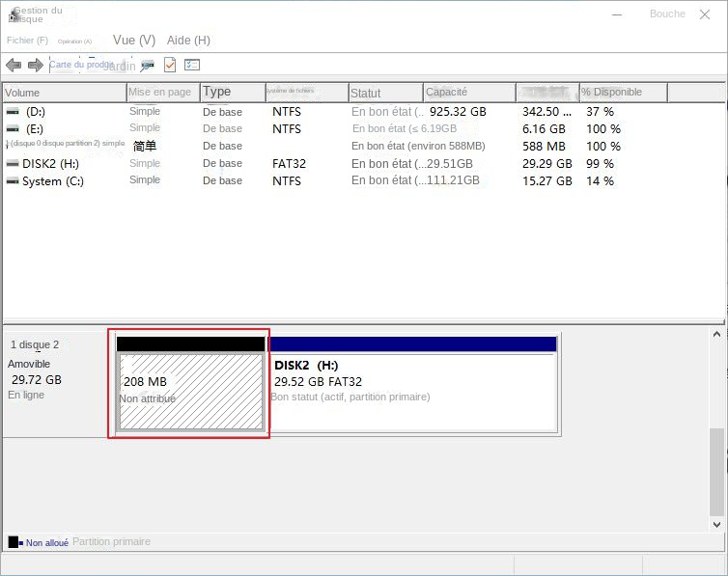728x576 pixels.
Task: Open the Aide (H) menu
Action: pyautogui.click(x=188, y=41)
